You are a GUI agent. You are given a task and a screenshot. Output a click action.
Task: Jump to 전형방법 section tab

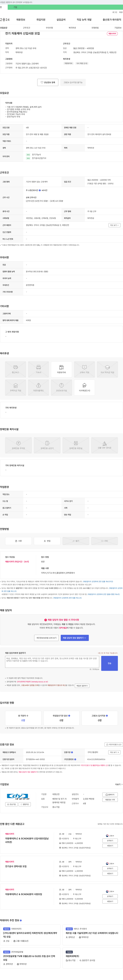point(95,28)
